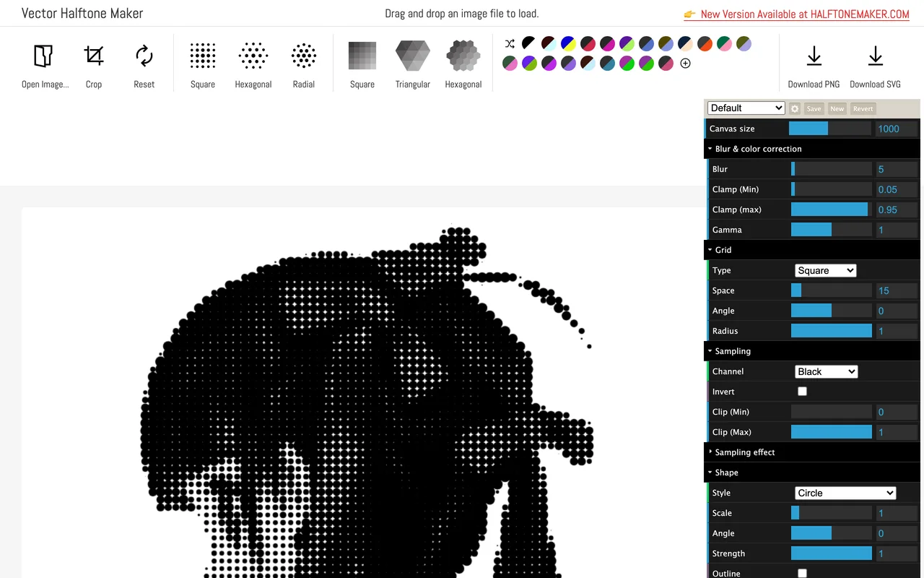Download the halftone as PNG
The width and height of the screenshot is (924, 578).
[x=814, y=65]
